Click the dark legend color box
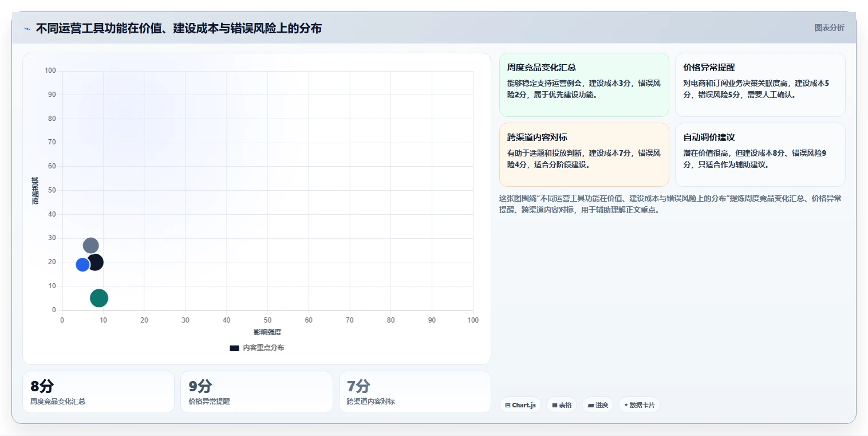This screenshot has width=868, height=436. pos(234,348)
